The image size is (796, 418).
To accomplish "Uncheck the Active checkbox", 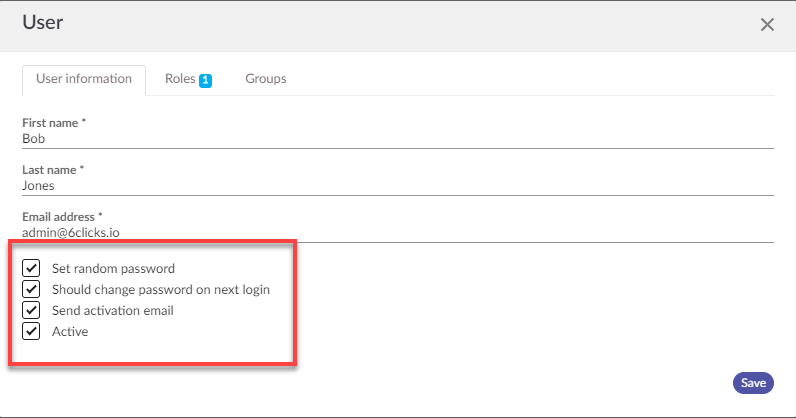I will 31,331.
